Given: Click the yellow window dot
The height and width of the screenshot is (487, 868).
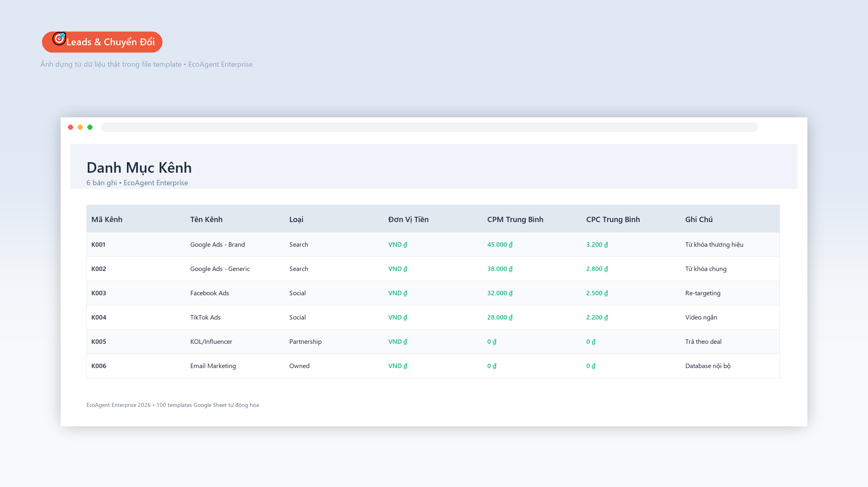Looking at the screenshot, I should coord(80,127).
